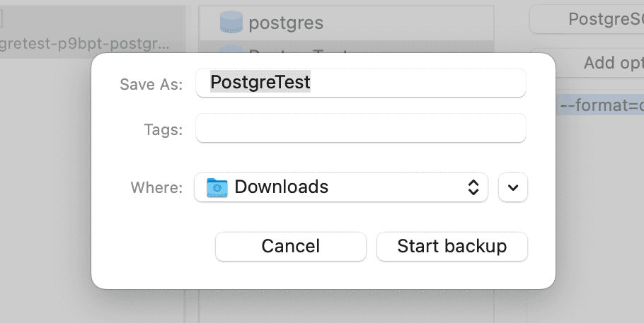The height and width of the screenshot is (323, 644).
Task: Focus the Tags input field
Action: point(360,129)
